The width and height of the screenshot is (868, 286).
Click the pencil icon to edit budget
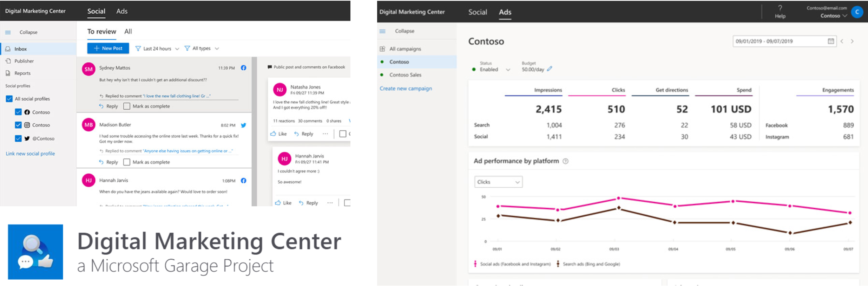(x=550, y=69)
